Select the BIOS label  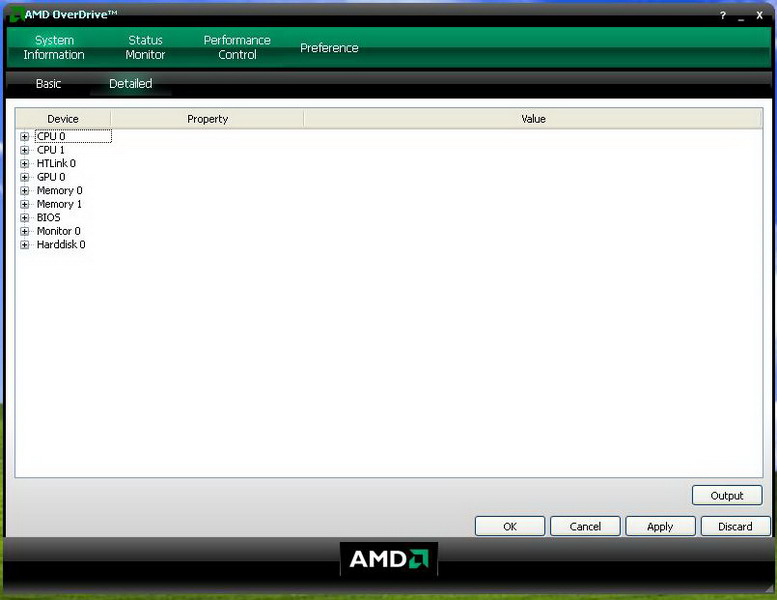click(49, 218)
